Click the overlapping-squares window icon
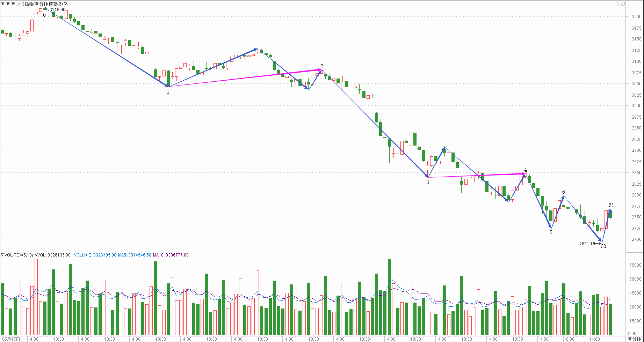This screenshot has height=342, width=644. pos(623,4)
